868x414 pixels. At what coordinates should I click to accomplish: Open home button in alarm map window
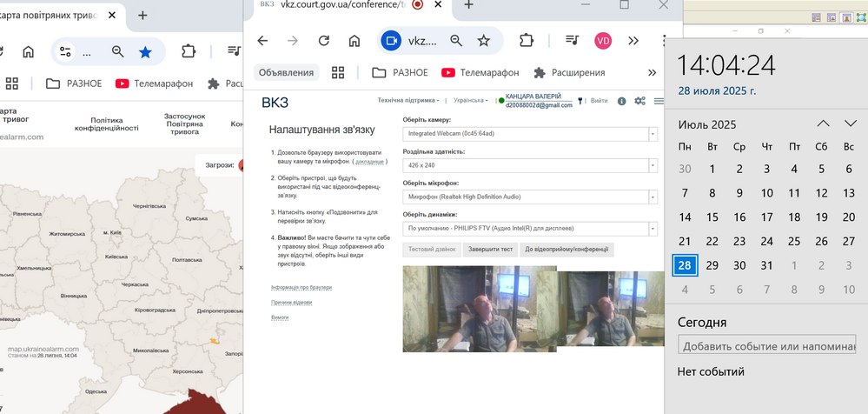coord(28,52)
